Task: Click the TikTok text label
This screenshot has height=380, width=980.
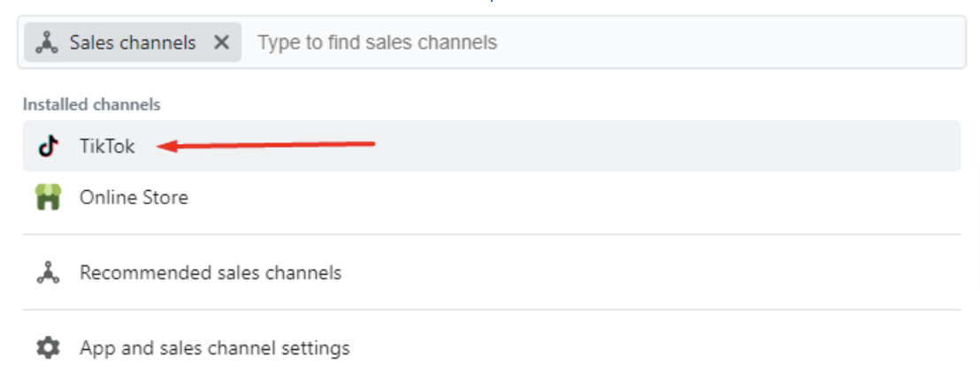Action: [x=107, y=146]
